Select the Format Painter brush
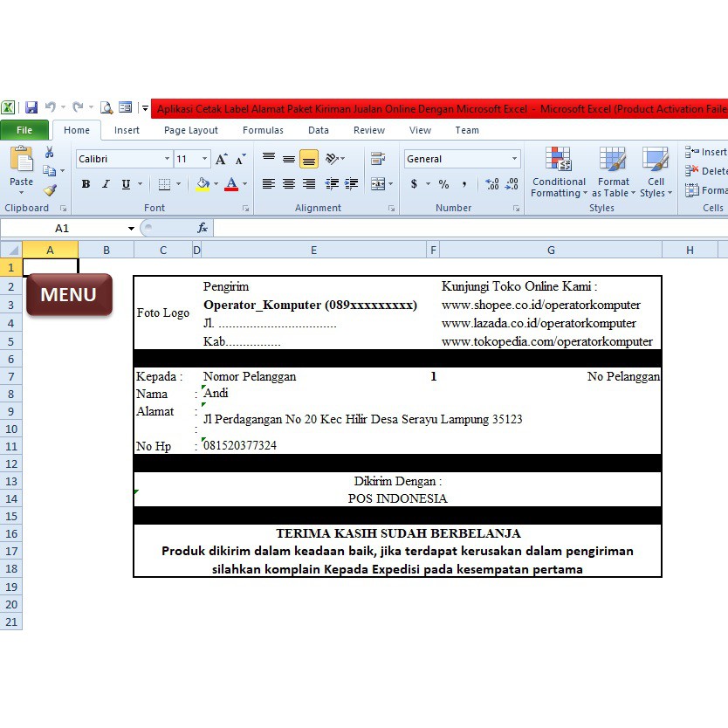 pyautogui.click(x=50, y=190)
